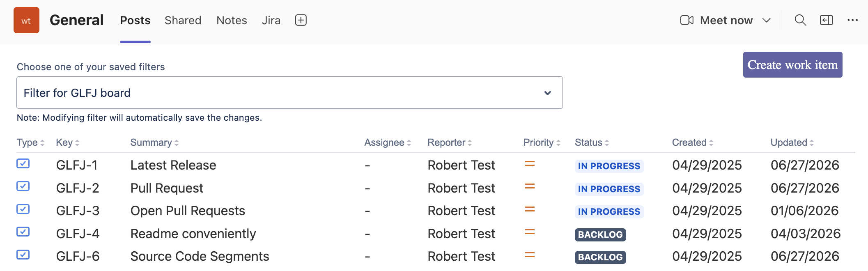Sort the table by Updated column
868x271 pixels.
tap(792, 142)
